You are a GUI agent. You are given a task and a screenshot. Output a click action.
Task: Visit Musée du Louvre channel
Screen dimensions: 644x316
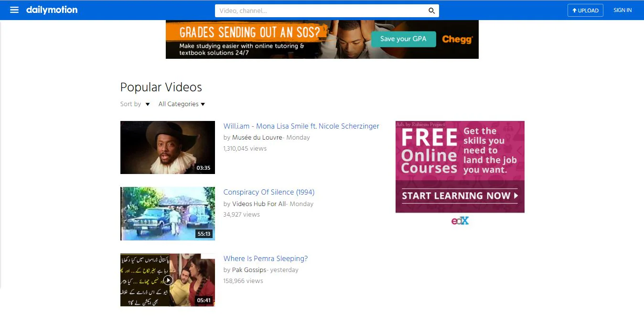[x=257, y=138]
